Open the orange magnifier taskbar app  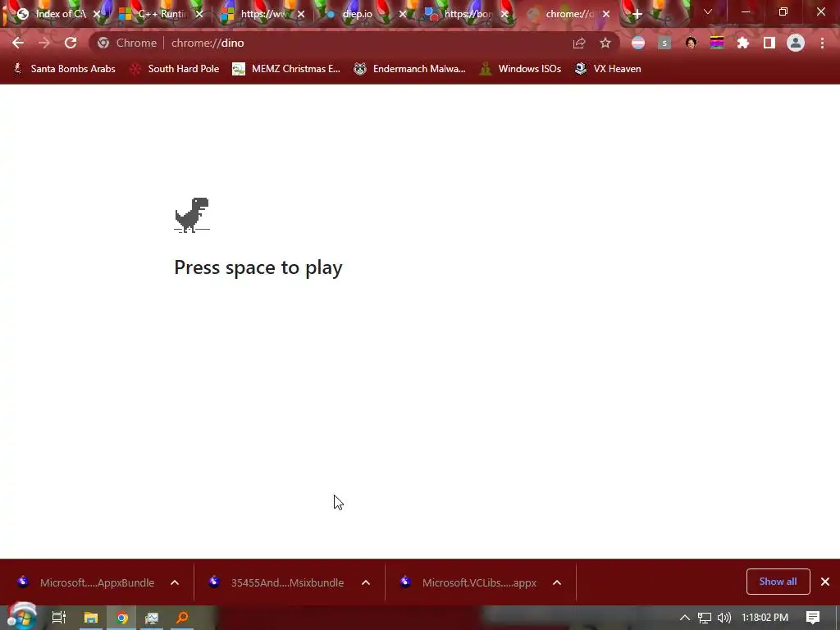point(182,618)
